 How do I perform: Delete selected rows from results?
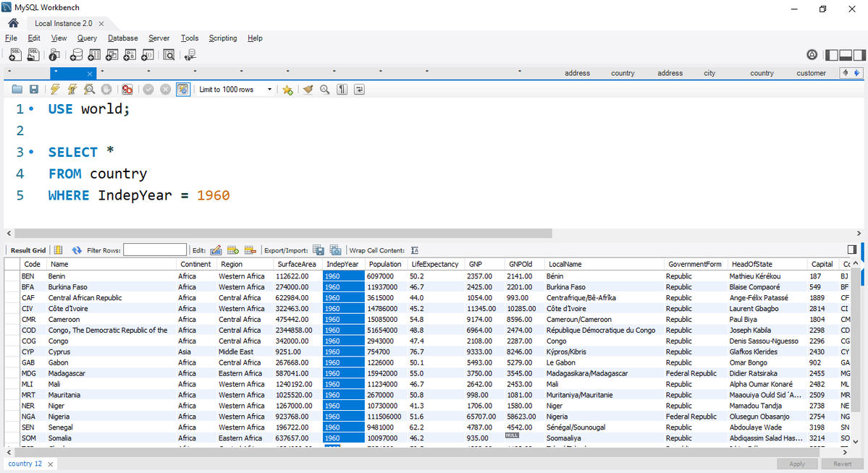coord(250,250)
